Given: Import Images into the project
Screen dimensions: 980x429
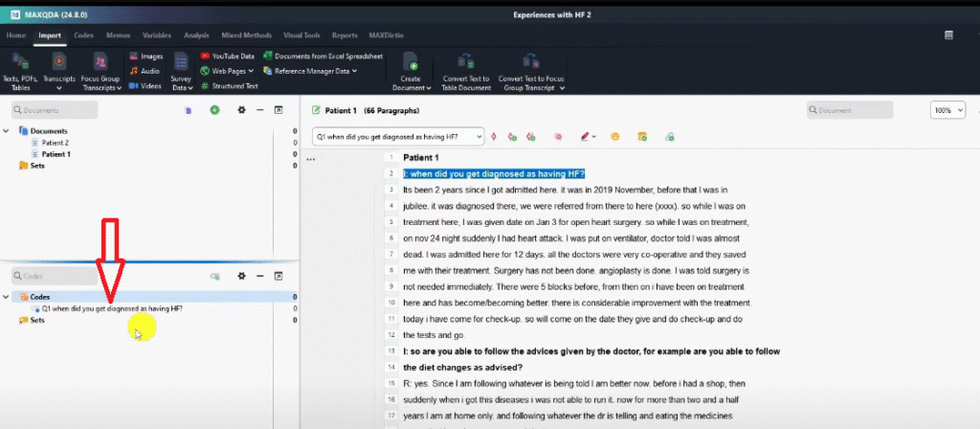Looking at the screenshot, I should pos(146,56).
